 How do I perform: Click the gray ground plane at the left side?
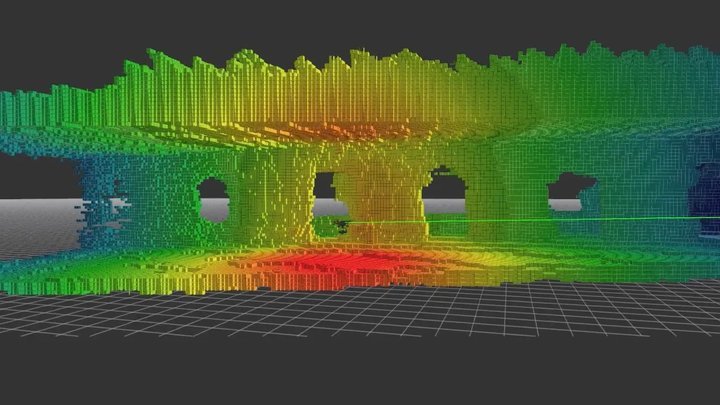39,227
